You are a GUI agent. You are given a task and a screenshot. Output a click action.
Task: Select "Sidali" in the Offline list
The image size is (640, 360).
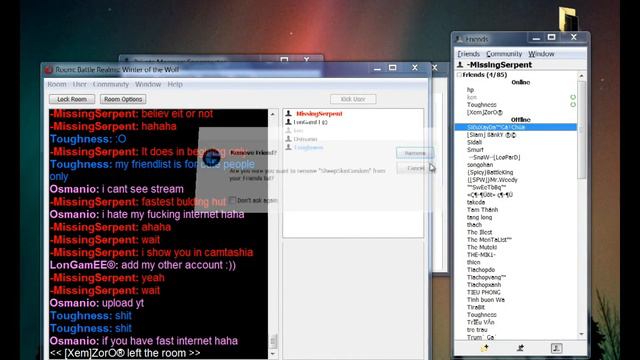(x=474, y=142)
